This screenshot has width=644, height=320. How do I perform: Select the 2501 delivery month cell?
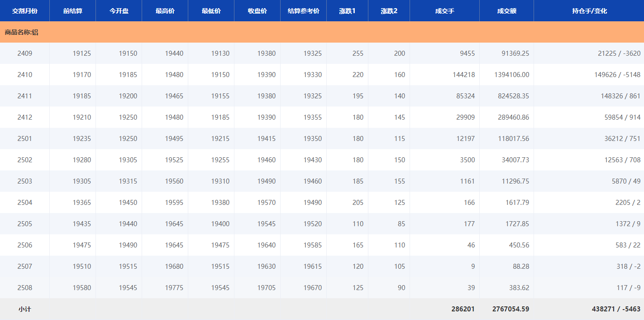25,139
